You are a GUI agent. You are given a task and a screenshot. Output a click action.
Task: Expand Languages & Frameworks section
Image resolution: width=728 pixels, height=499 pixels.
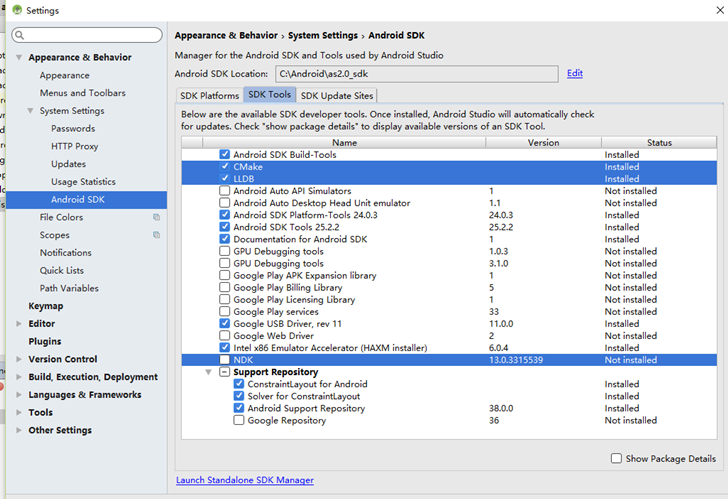[x=19, y=395]
